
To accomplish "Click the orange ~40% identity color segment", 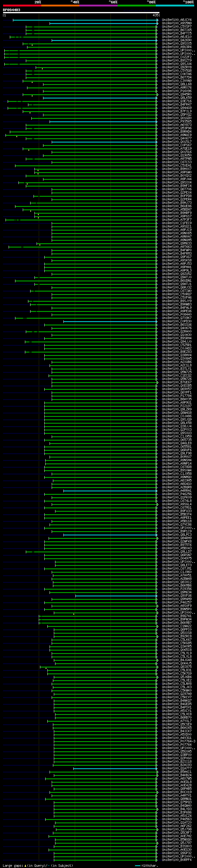I will click(61, 6).
